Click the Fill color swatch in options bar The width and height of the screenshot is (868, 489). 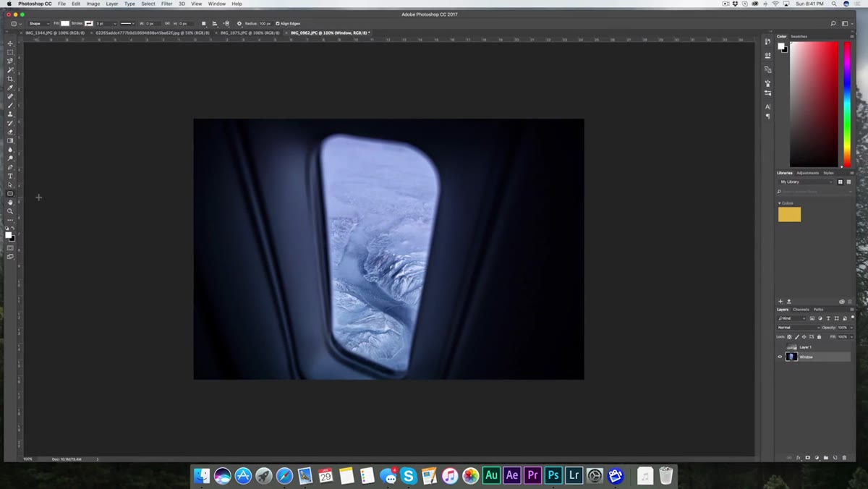point(65,23)
